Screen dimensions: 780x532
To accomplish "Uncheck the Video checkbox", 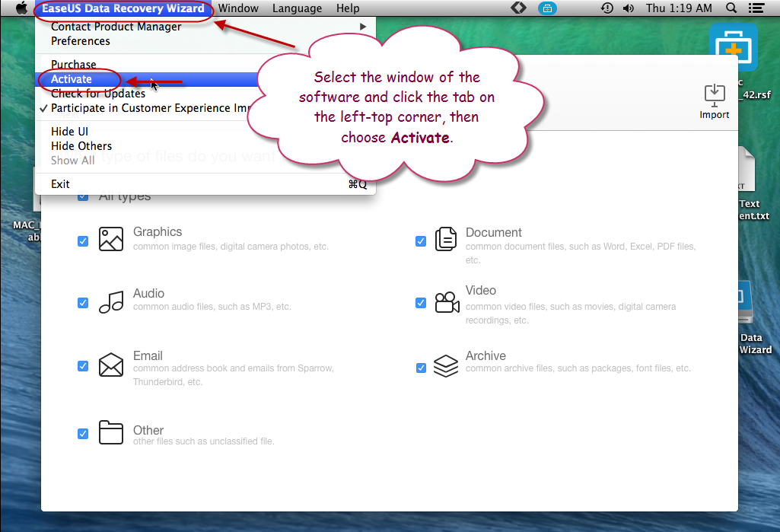I will pos(421,303).
